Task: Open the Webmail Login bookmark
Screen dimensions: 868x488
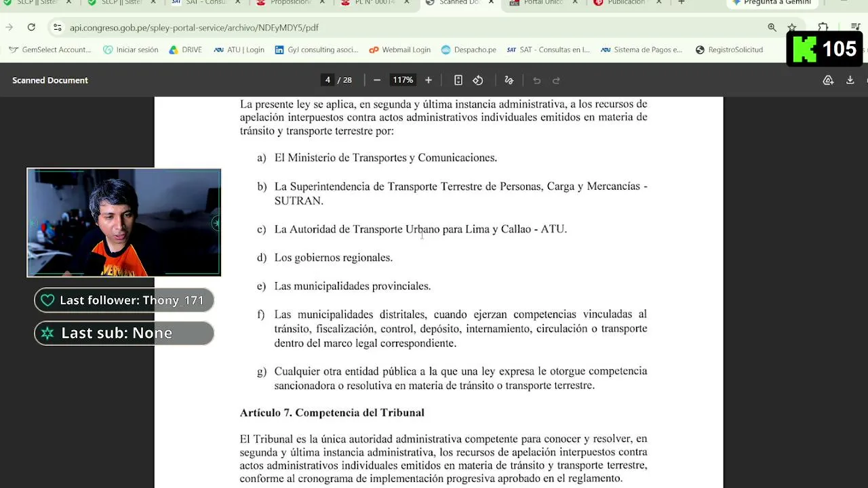Action: (x=400, y=49)
